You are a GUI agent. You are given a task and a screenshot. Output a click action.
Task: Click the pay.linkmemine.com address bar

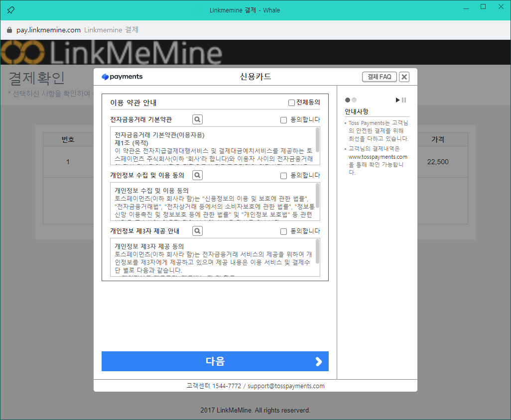point(48,30)
